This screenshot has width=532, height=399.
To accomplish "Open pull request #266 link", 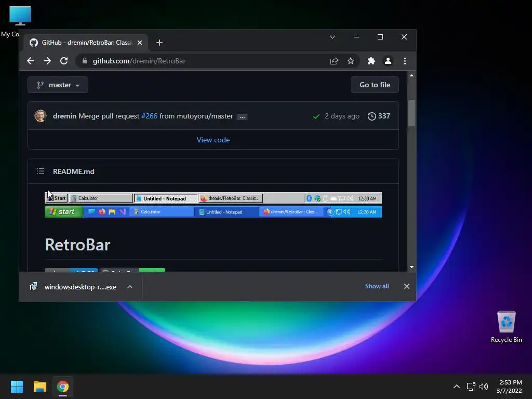I will pyautogui.click(x=149, y=116).
